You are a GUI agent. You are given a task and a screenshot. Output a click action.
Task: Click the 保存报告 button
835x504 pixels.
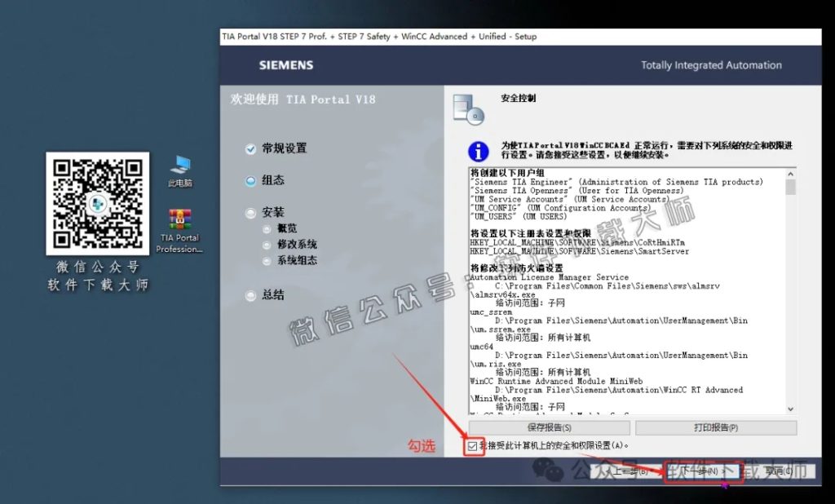coord(549,427)
